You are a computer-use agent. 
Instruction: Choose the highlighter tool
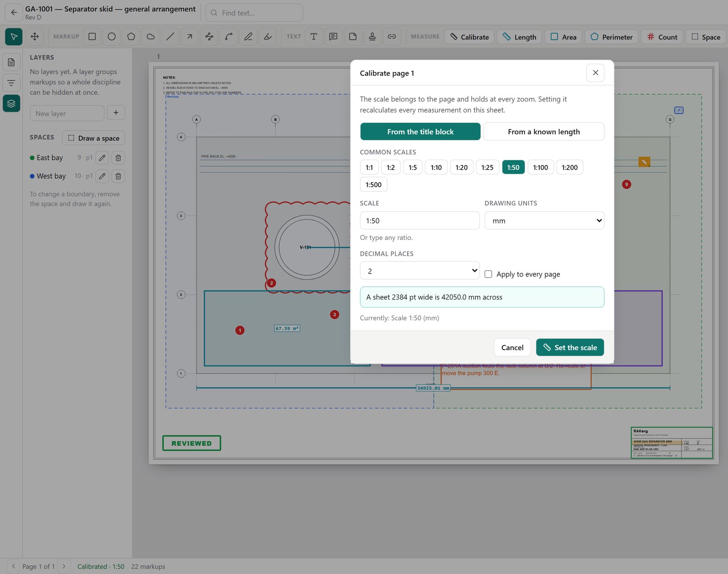tap(268, 36)
